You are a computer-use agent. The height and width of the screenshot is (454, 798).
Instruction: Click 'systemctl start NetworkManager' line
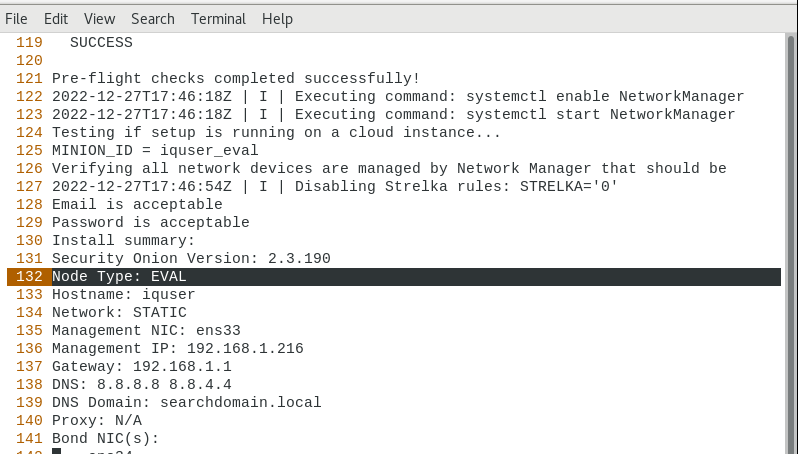pyautogui.click(x=393, y=115)
